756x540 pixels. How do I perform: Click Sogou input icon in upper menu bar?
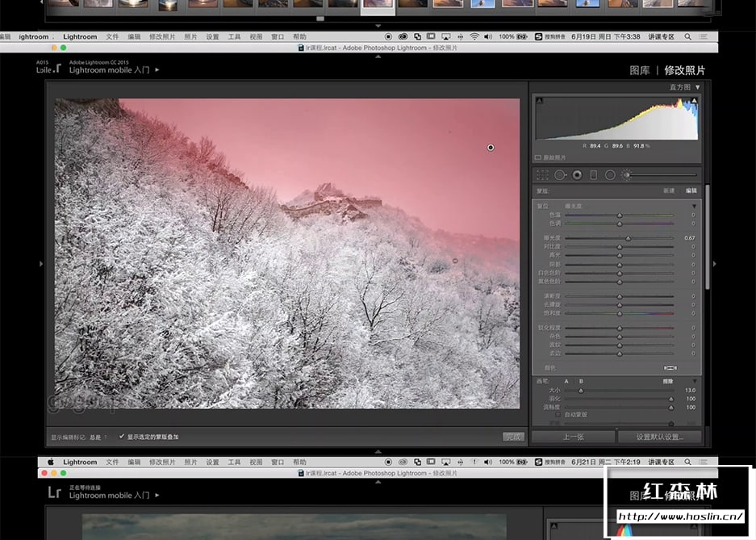(x=538, y=36)
